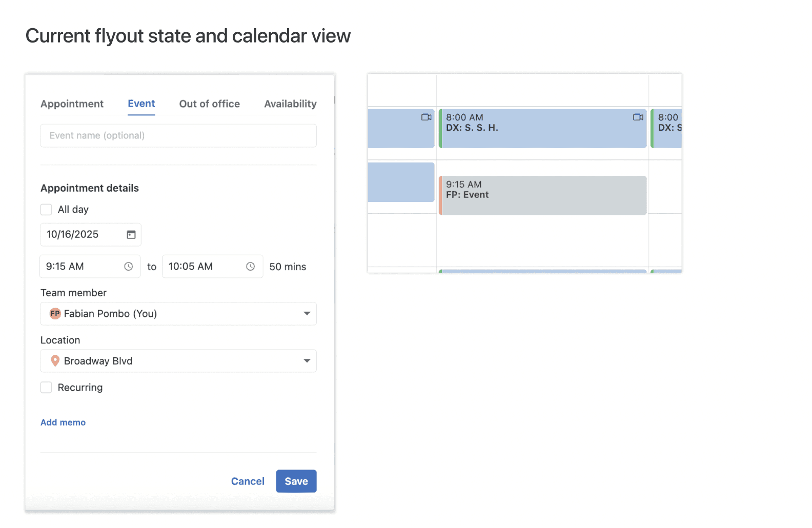Image resolution: width=812 pixels, height=528 pixels.
Task: Click the end time clock icon
Action: 251,267
